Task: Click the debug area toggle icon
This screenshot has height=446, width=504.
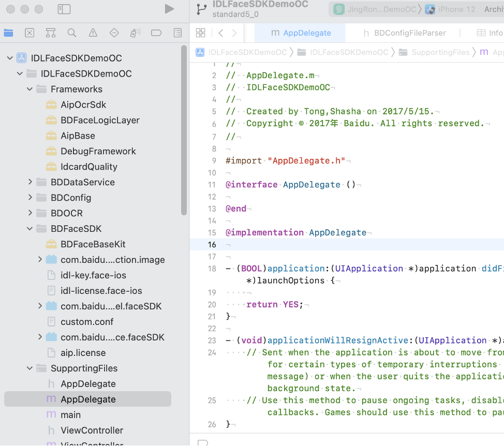Action: click(203, 443)
